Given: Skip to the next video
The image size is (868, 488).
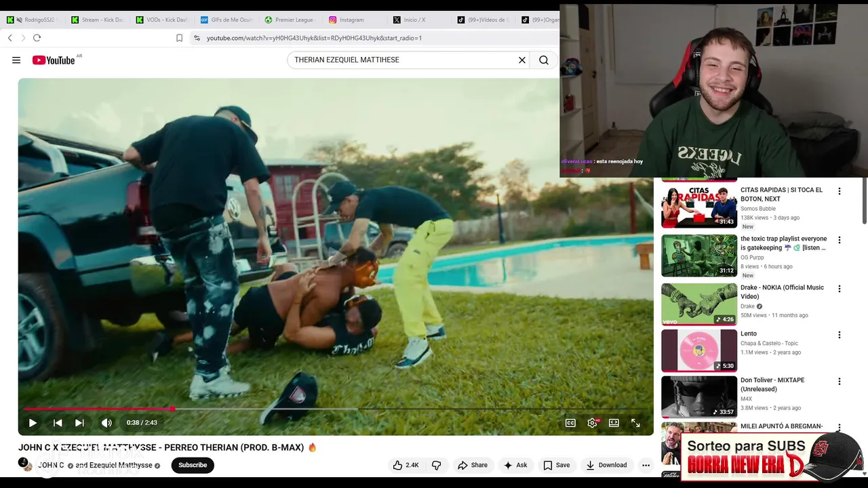Looking at the screenshot, I should tap(79, 423).
